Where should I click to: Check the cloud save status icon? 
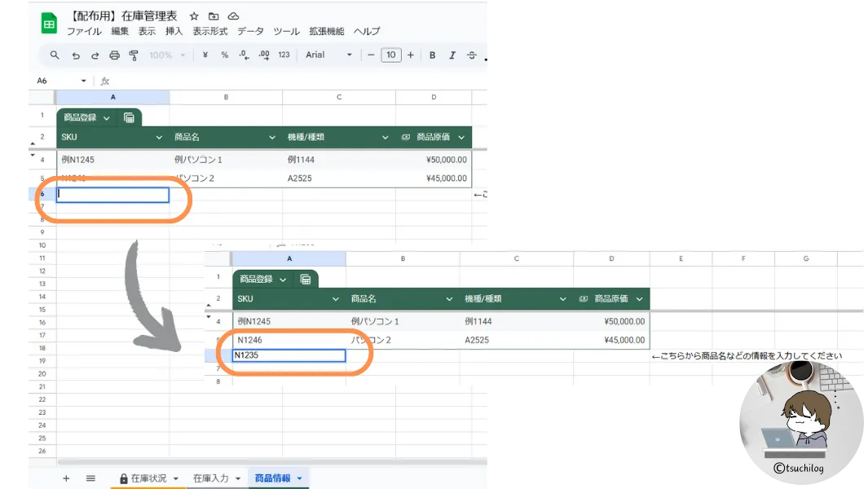(233, 16)
